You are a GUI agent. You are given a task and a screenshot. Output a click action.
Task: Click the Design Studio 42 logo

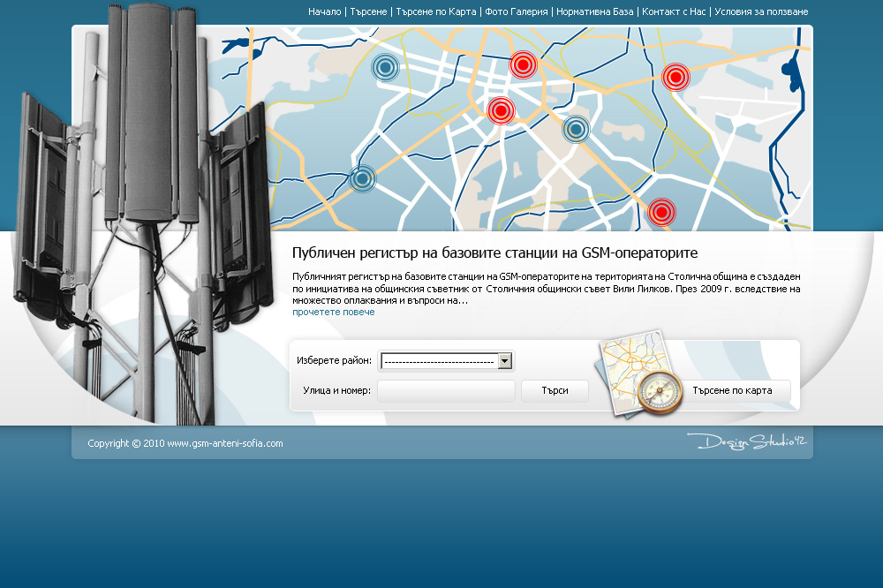pyautogui.click(x=747, y=441)
